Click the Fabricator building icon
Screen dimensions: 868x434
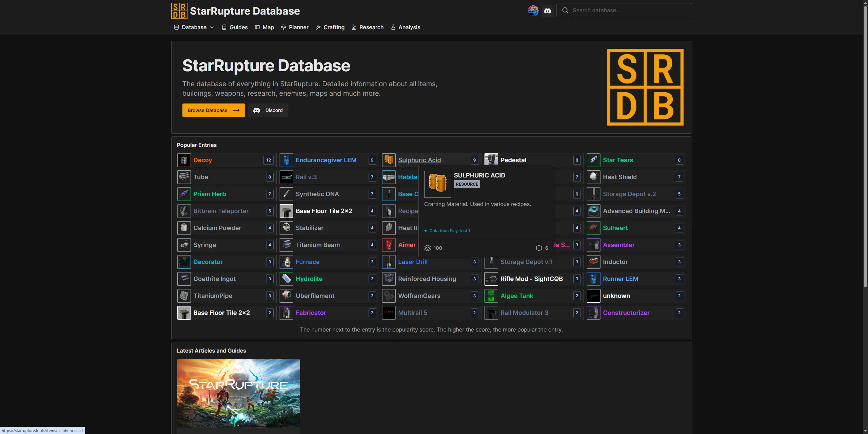tap(287, 313)
